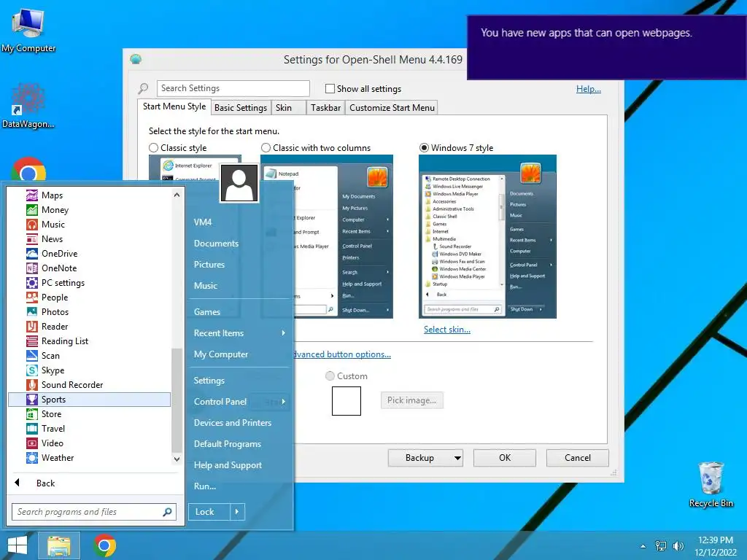The image size is (747, 560).
Task: Open the Weather app icon
Action: pos(32,458)
